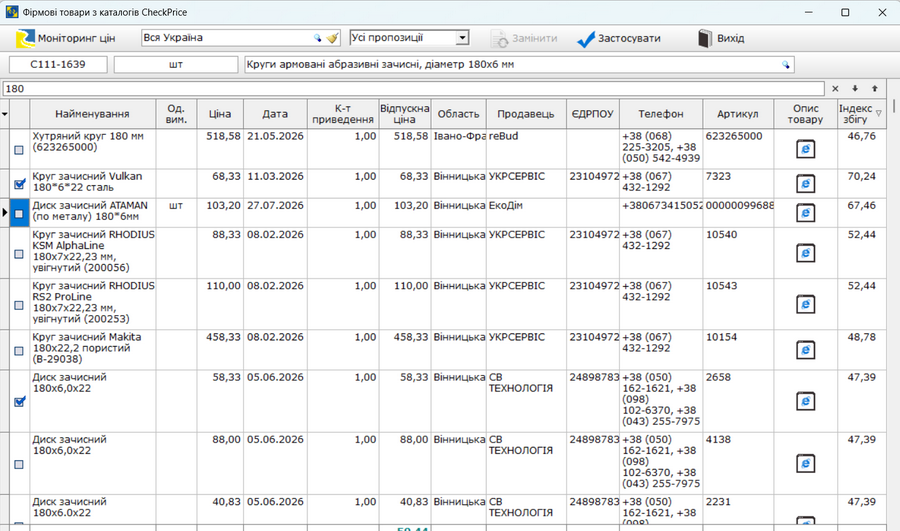The width and height of the screenshot is (900, 531).
Task: Click magnifier icon in product name field
Action: click(786, 65)
